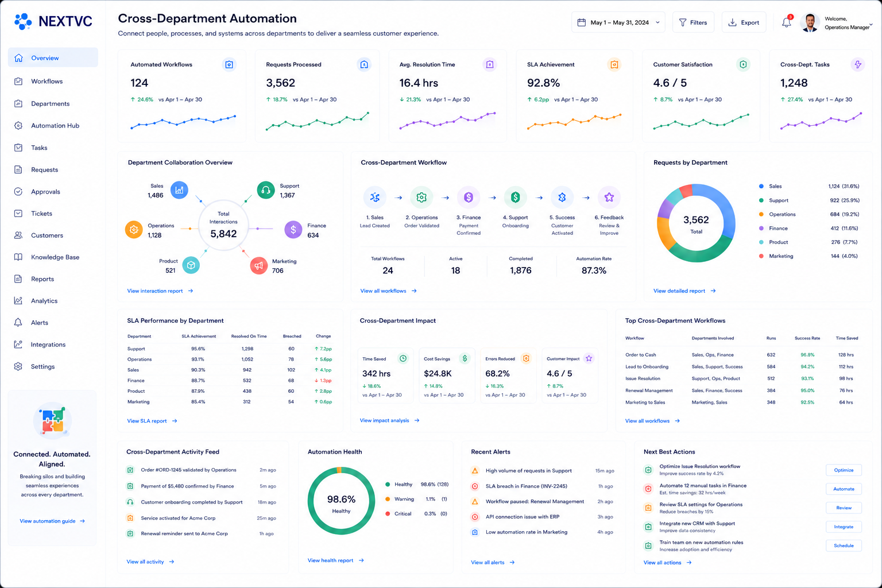Click the Warning orange status dot
The image size is (882, 588).
pyautogui.click(x=388, y=499)
